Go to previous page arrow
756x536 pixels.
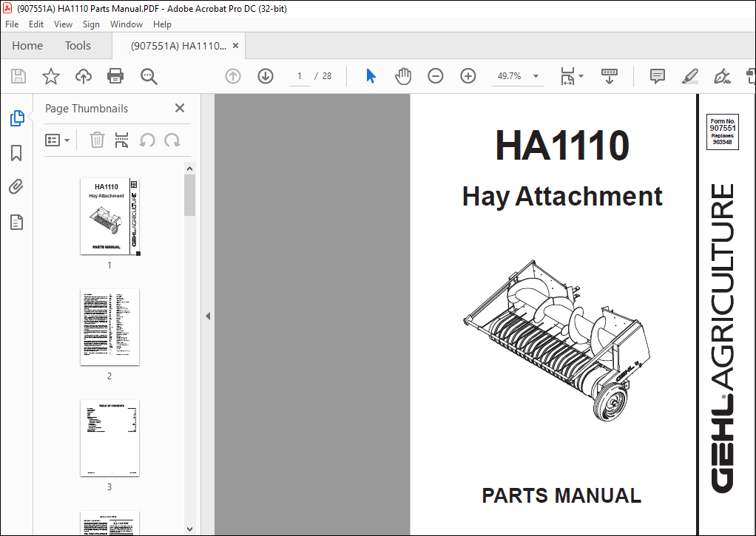click(233, 76)
